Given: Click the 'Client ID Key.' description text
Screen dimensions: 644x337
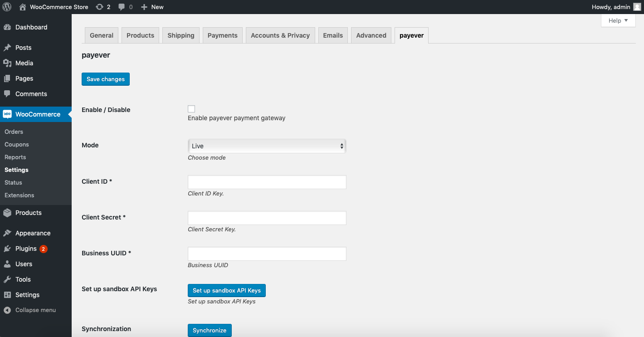Looking at the screenshot, I should click(x=206, y=193).
